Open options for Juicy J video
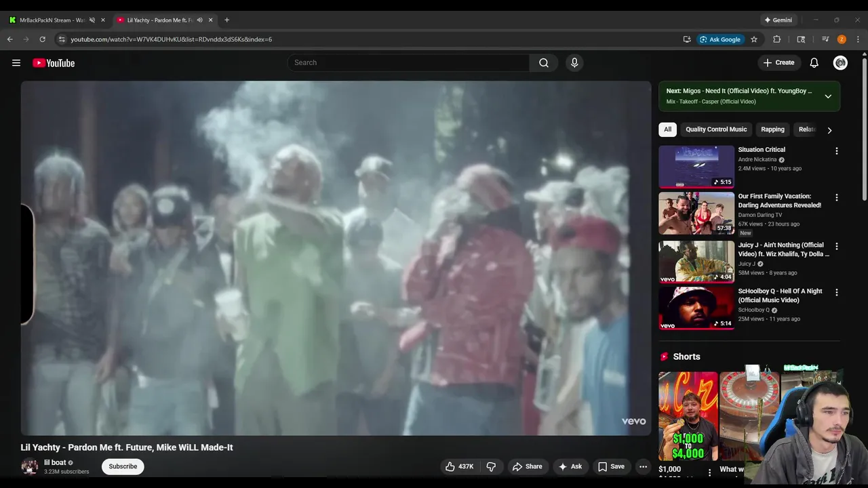The image size is (868, 488). point(836,247)
